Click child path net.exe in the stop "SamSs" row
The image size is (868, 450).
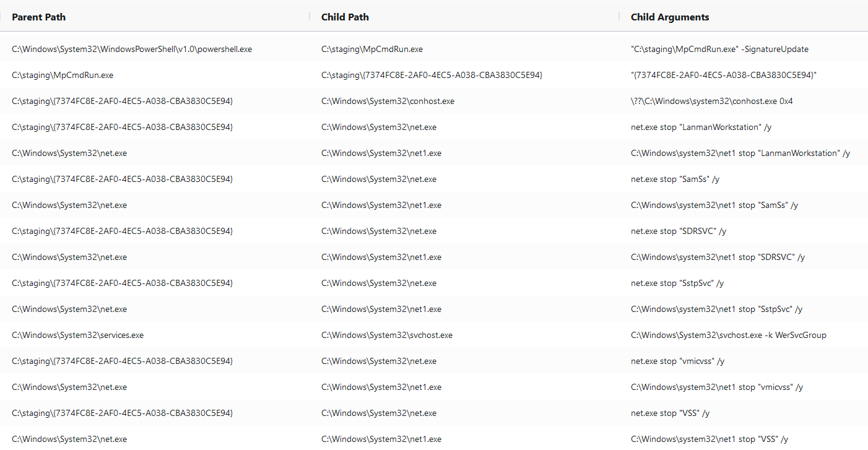[x=379, y=179]
